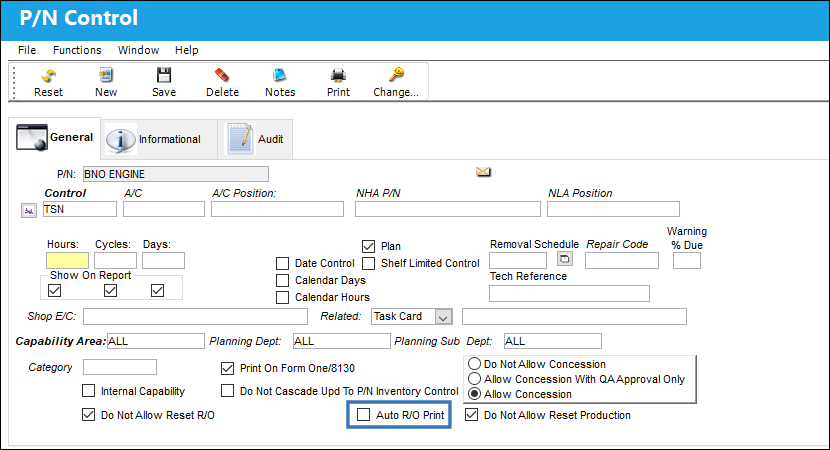Enable the Auto R/O Print checkbox
The width and height of the screenshot is (830, 450).
[364, 415]
